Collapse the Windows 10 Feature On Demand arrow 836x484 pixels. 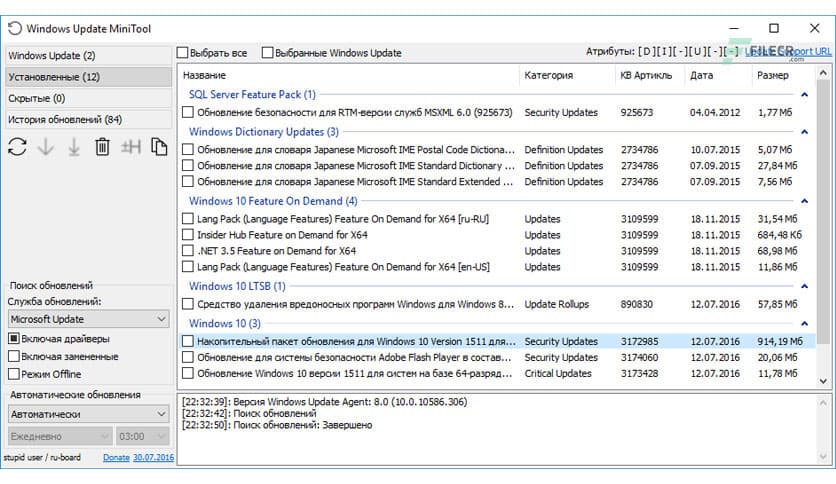(x=805, y=201)
